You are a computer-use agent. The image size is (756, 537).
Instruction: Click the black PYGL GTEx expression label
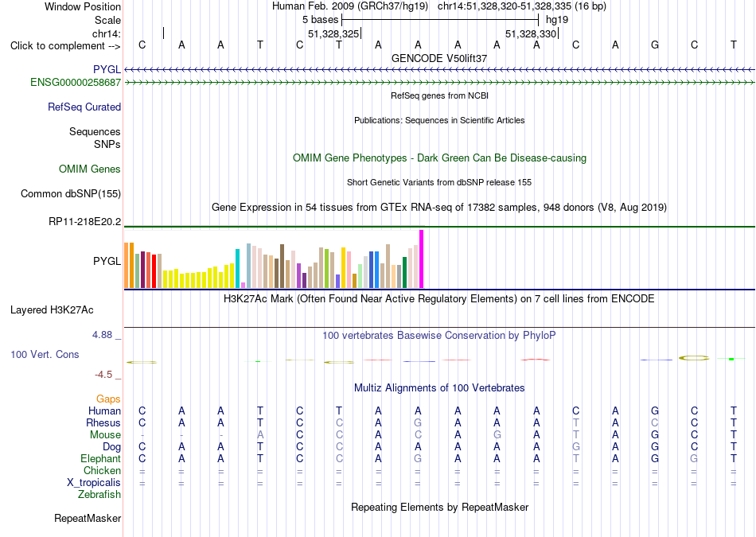click(x=107, y=261)
